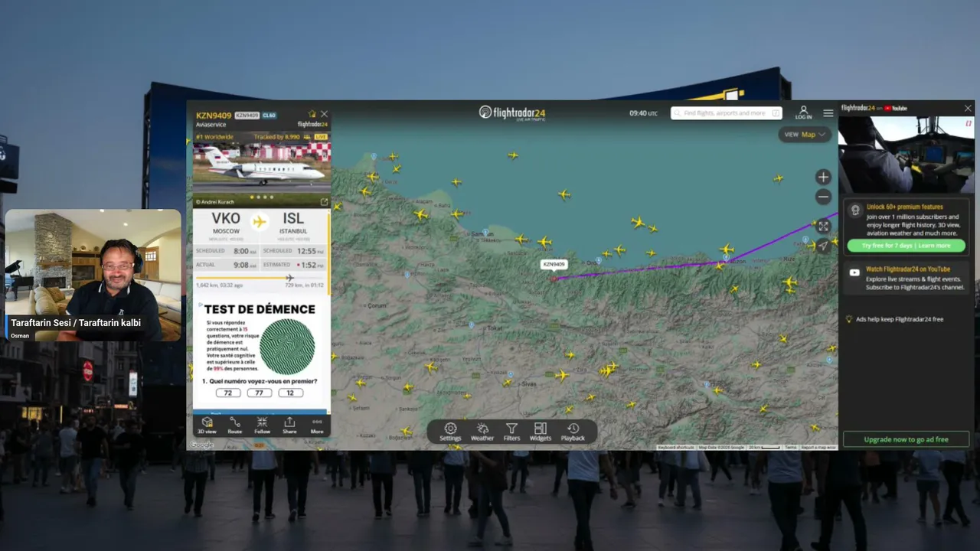Open the Challenger aircraft photo
980x551 pixels.
(x=262, y=167)
